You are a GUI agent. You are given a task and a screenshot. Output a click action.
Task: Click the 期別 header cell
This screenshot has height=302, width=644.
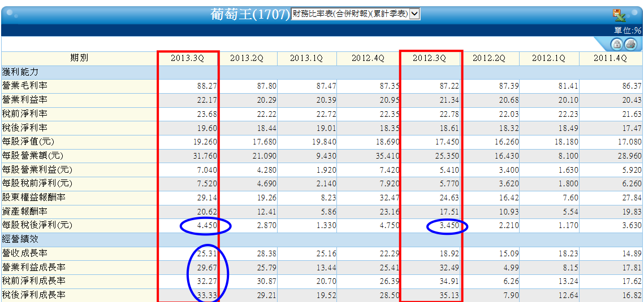tap(79, 58)
